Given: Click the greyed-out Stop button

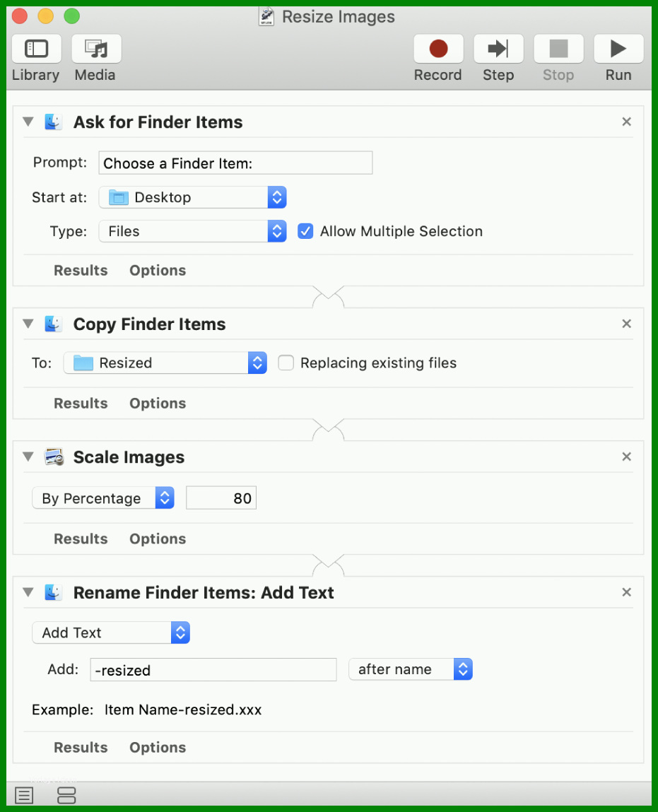Looking at the screenshot, I should 558,49.
